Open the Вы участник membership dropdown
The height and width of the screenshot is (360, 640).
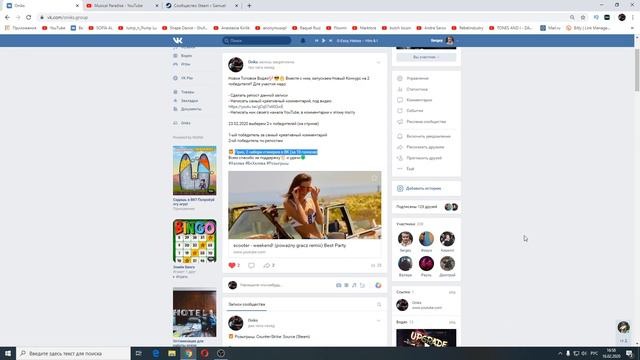(426, 57)
